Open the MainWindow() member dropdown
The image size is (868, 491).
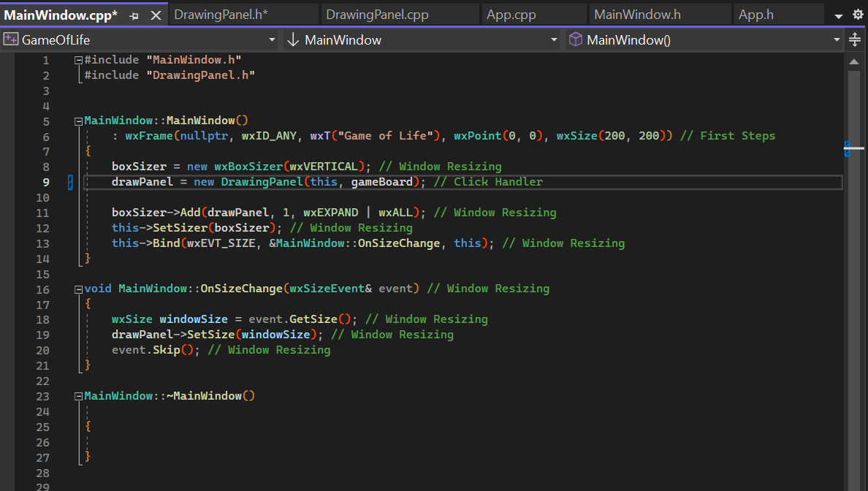tap(837, 40)
